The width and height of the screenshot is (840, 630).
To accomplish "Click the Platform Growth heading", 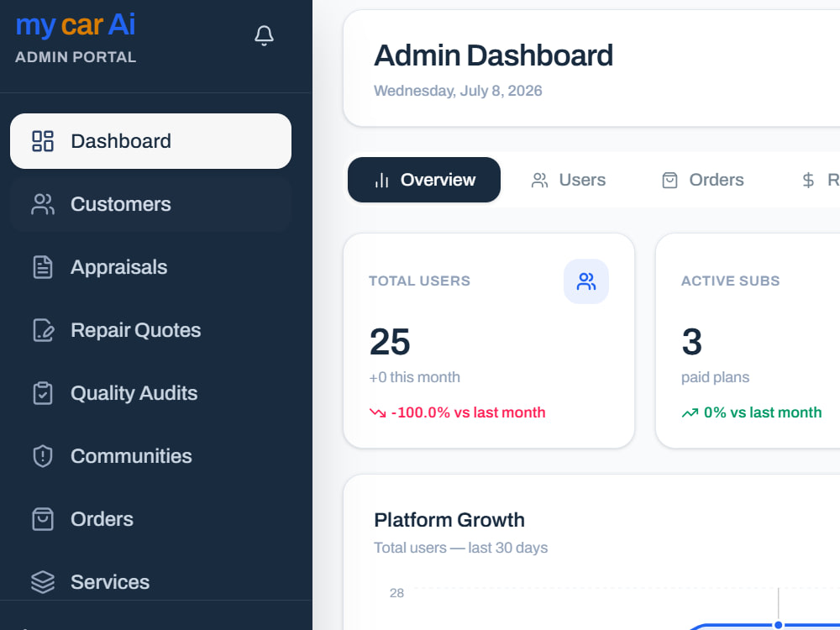I will [x=449, y=520].
